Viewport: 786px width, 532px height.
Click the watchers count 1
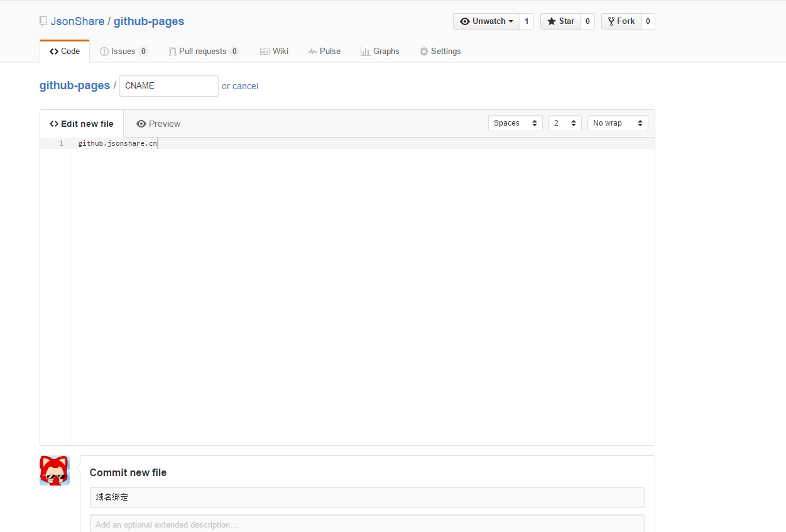(x=527, y=21)
